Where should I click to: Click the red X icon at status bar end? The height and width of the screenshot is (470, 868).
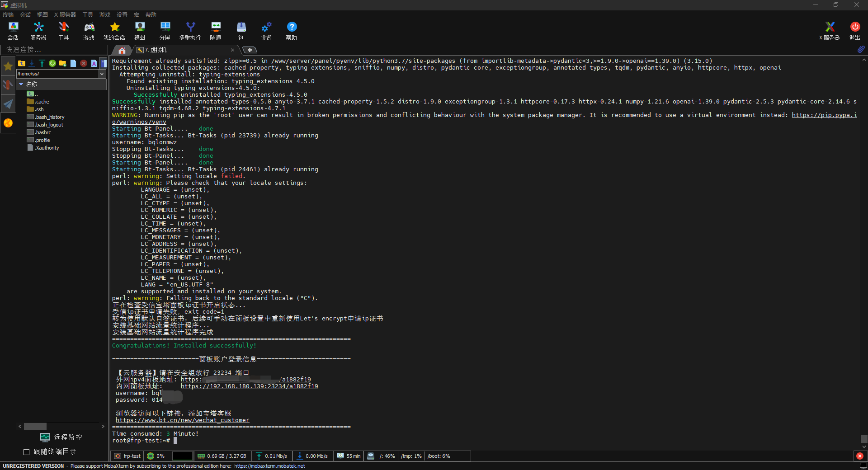(x=860, y=456)
